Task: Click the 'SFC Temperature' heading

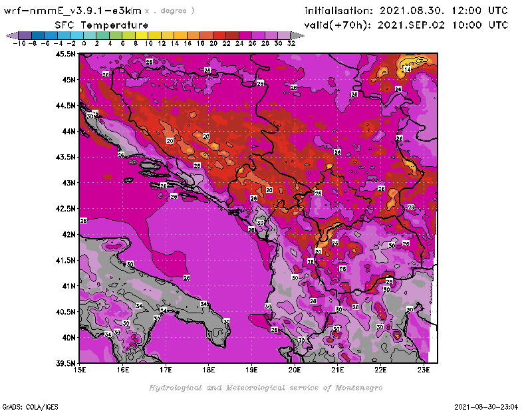Action: click(x=102, y=25)
